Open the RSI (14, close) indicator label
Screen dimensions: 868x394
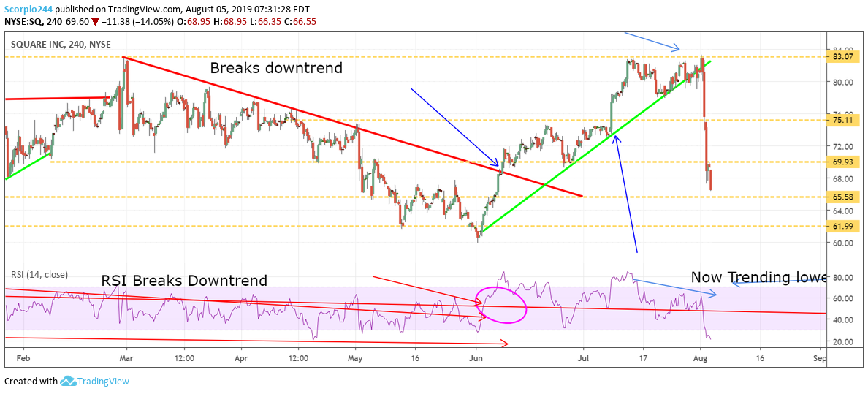point(39,275)
